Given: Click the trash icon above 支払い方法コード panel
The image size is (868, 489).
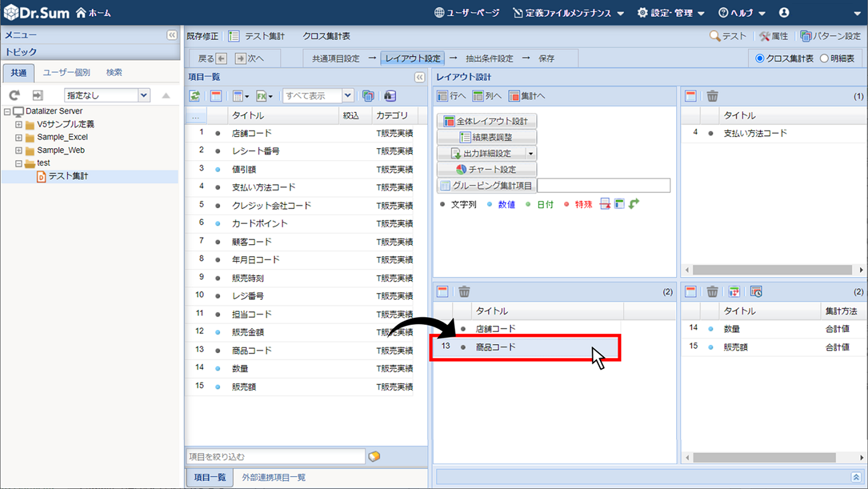Looking at the screenshot, I should tap(712, 97).
